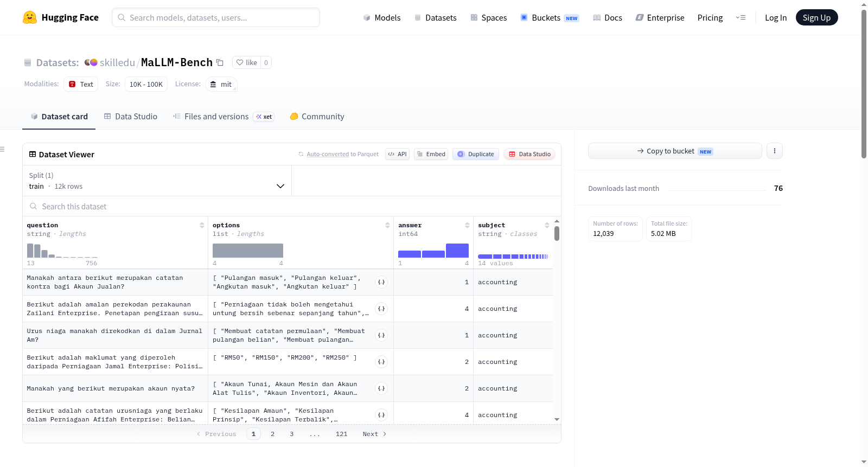Click the Duplicate button
The image size is (868, 467).
pyautogui.click(x=476, y=154)
